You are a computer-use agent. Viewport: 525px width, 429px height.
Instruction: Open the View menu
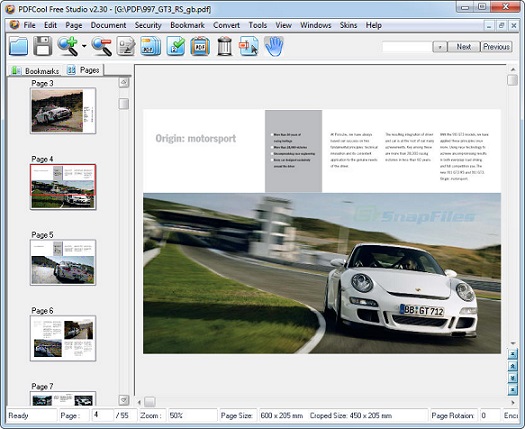tap(284, 25)
